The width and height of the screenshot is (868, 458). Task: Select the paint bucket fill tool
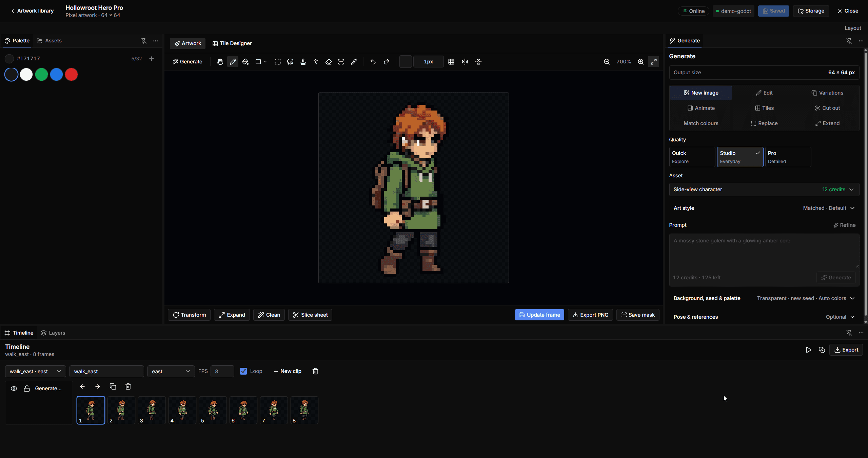245,62
